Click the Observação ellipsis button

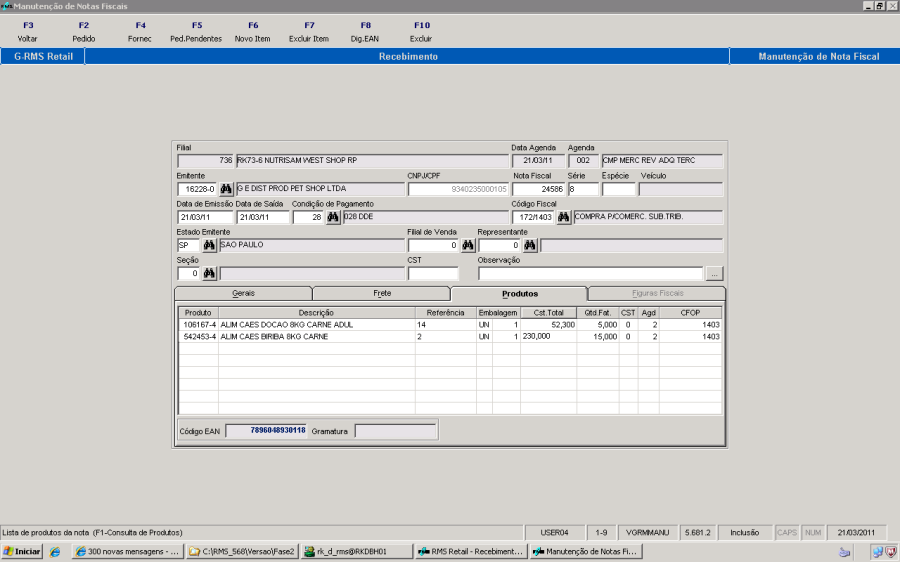pos(714,273)
